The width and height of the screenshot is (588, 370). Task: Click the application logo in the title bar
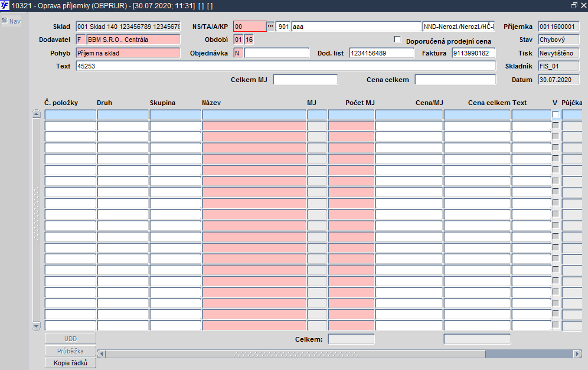[5, 6]
